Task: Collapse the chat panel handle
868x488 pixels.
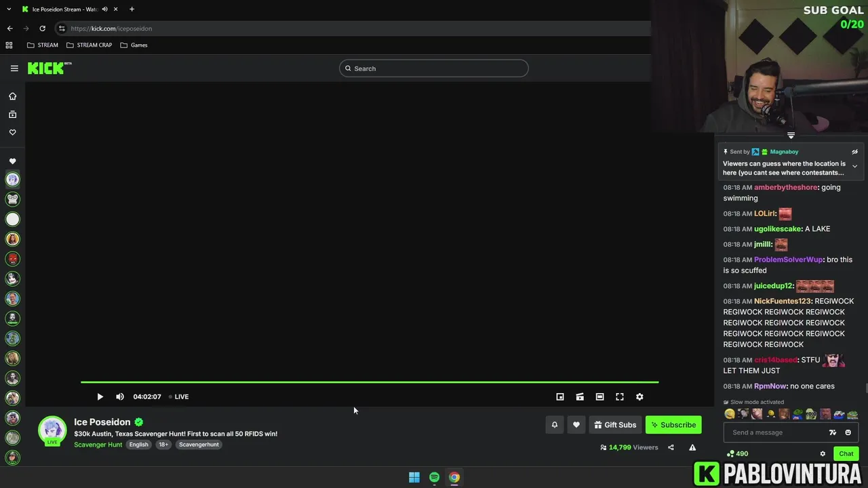Action: 791,136
